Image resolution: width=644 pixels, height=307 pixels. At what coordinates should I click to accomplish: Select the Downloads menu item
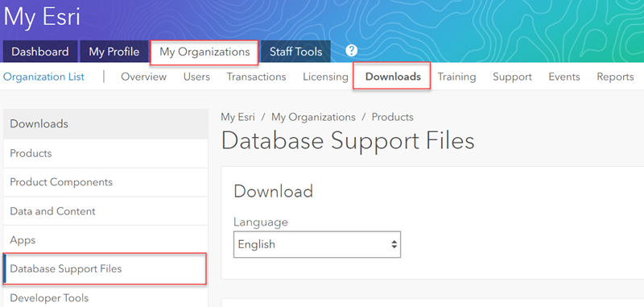(x=392, y=76)
